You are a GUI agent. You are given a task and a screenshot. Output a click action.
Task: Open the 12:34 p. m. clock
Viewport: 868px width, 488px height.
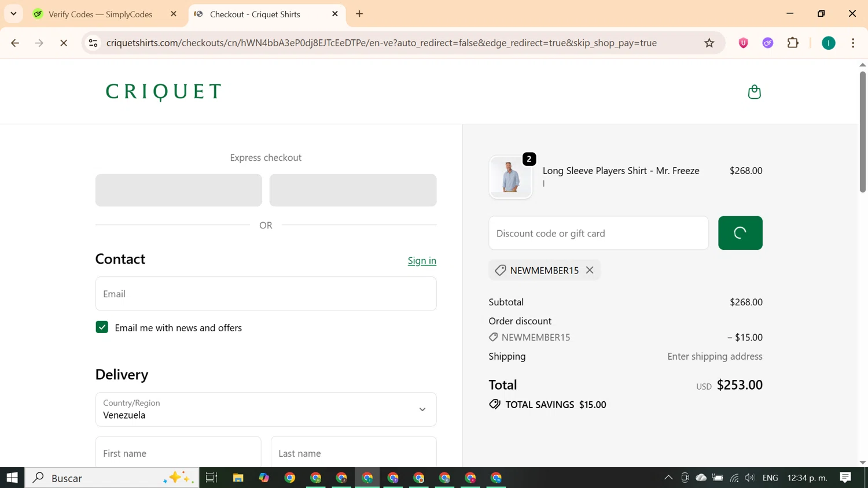pyautogui.click(x=807, y=478)
